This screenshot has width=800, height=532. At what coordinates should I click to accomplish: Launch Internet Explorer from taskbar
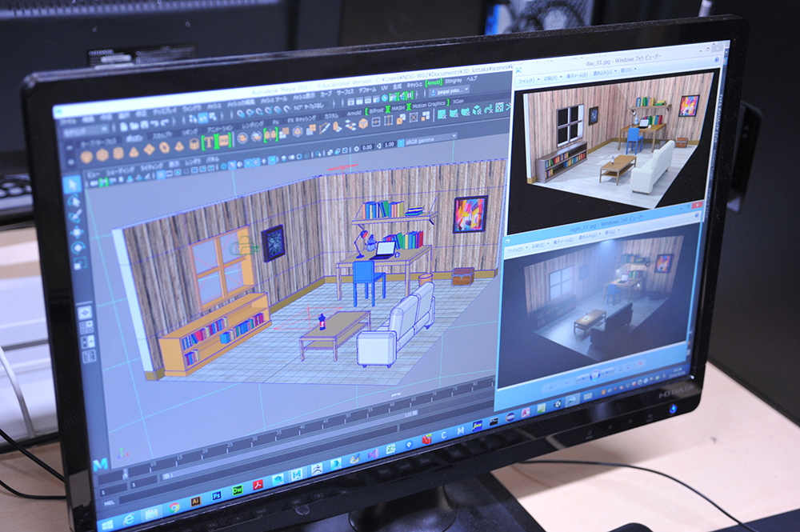point(130,519)
